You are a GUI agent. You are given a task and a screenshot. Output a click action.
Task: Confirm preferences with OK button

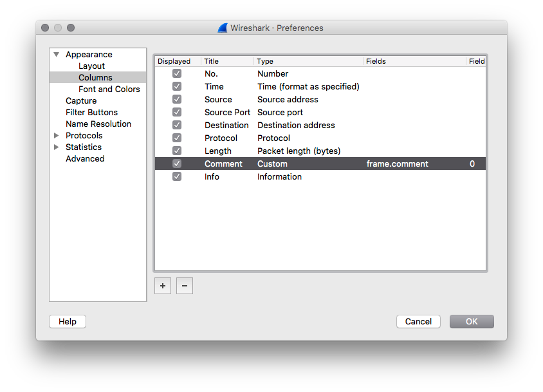(x=472, y=321)
